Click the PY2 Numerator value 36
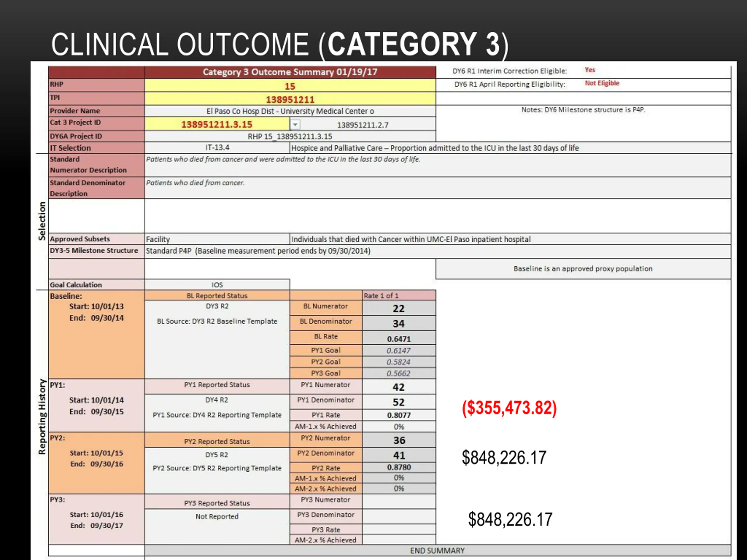Viewport: 747px width, 560px height. tap(399, 440)
